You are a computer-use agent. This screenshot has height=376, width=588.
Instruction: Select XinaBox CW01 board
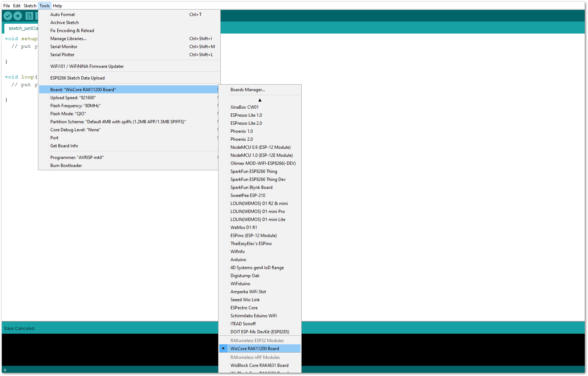260,107
